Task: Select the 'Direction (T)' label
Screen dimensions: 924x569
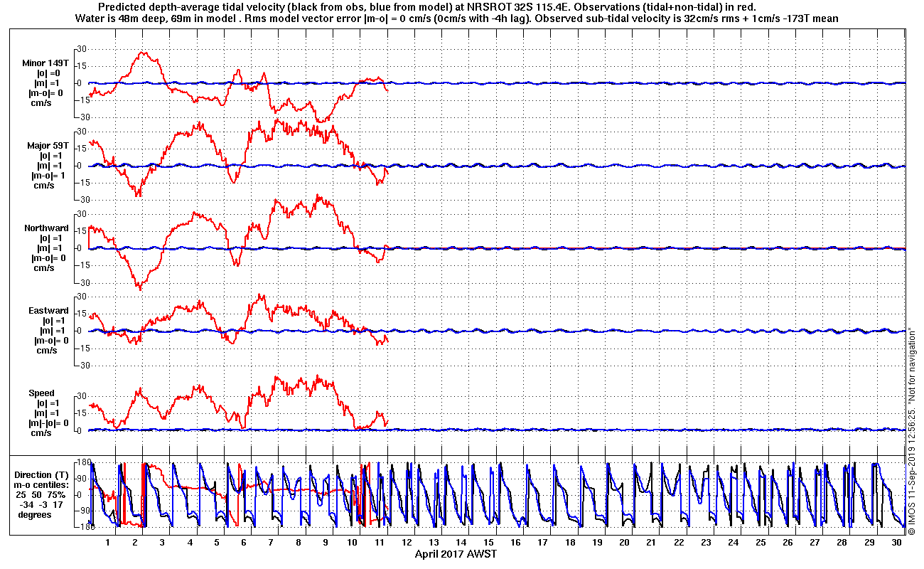Action: [43, 475]
